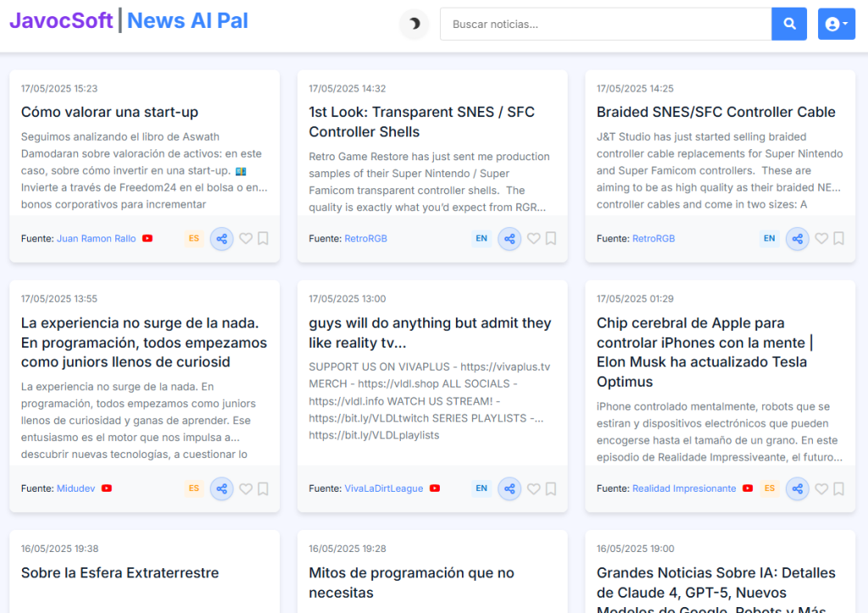Like the Transparent SNES Controller Shells article
Screen dimensions: 868x613
[x=534, y=238]
